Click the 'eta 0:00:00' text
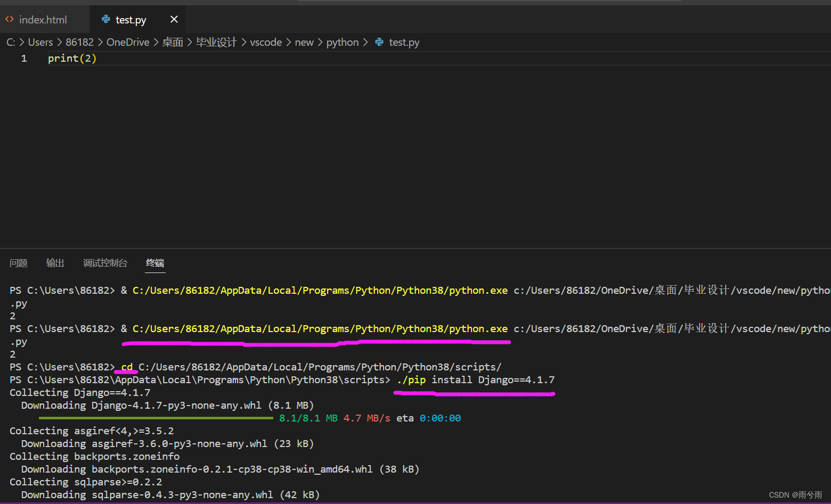 click(429, 418)
